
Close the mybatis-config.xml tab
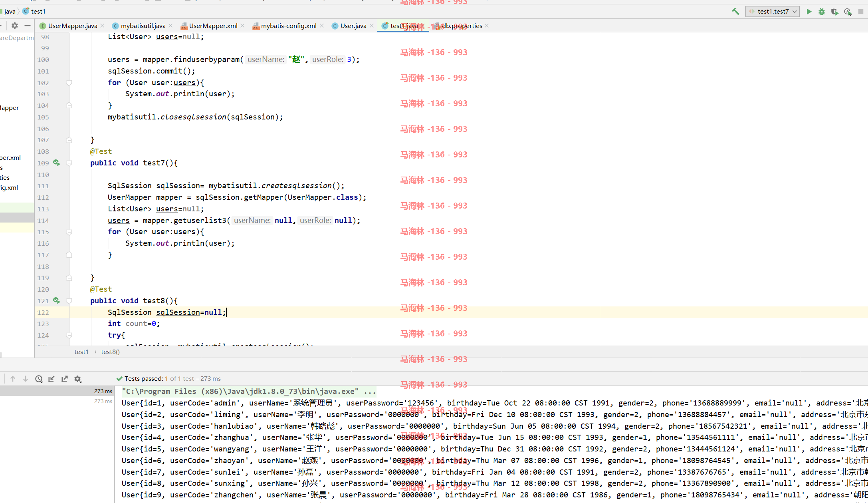322,26
